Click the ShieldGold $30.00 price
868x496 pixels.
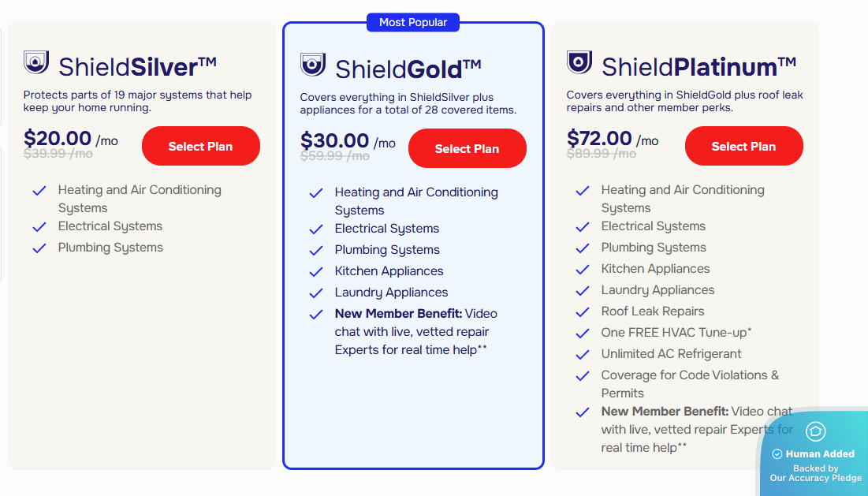(x=334, y=141)
